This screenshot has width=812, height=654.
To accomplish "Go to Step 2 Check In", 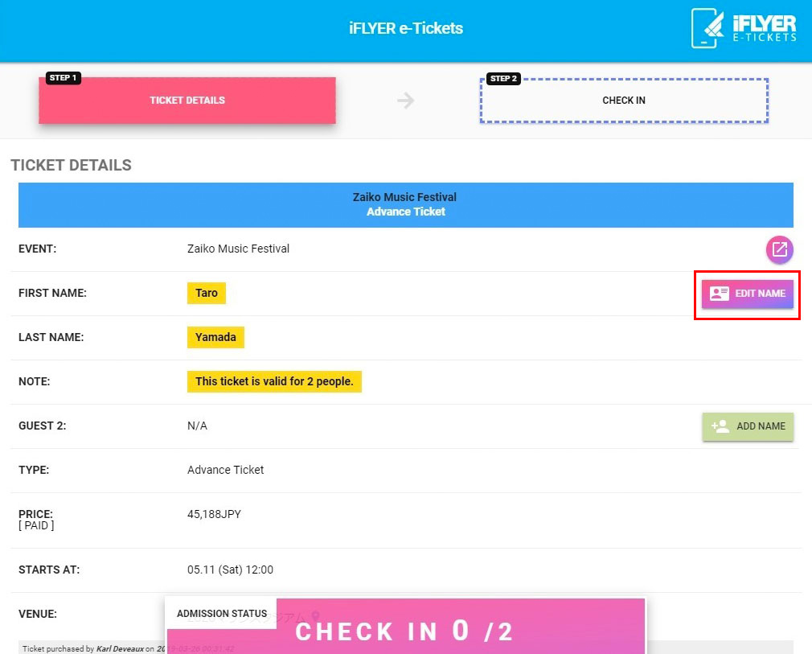I will point(624,101).
